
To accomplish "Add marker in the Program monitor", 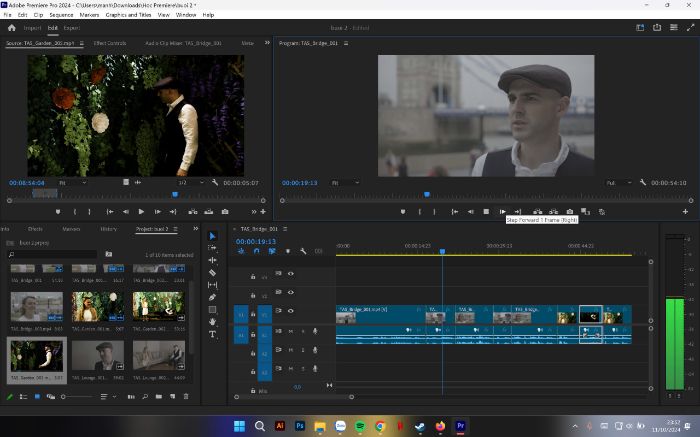I will 403,212.
